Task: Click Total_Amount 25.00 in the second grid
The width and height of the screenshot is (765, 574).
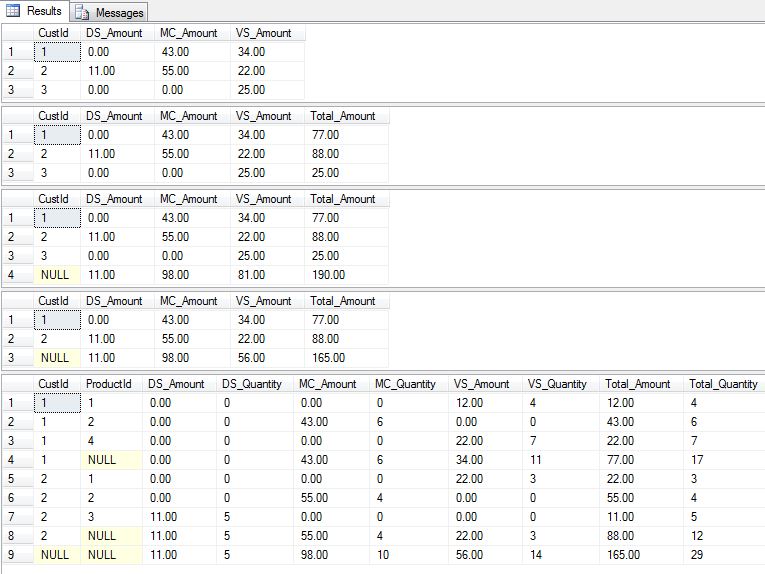Action: [x=346, y=173]
